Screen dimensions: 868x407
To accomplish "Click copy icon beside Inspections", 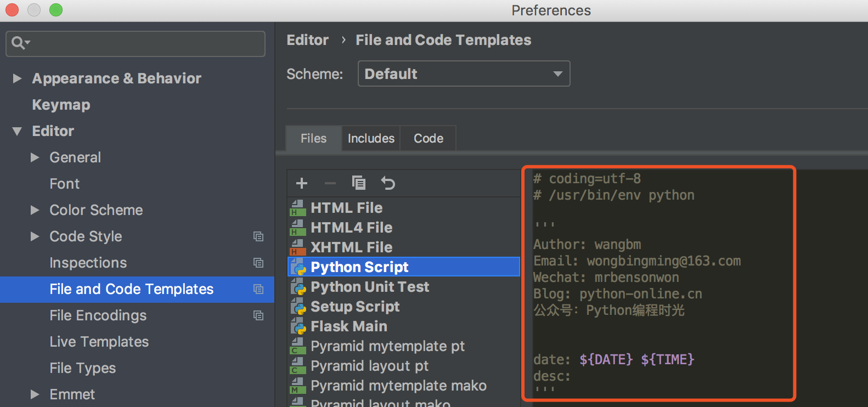I will pyautogui.click(x=258, y=263).
